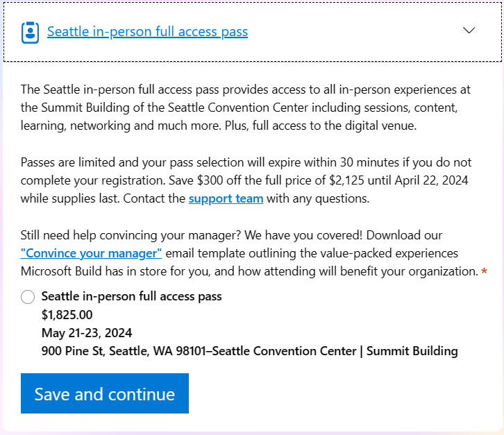Click the $1,825.00 price text
This screenshot has height=435, width=504.
(67, 314)
